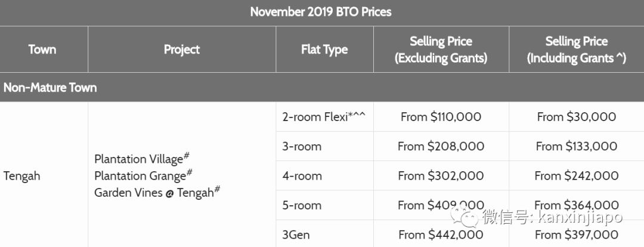
Task: Select the Project column header
Action: 182,50
